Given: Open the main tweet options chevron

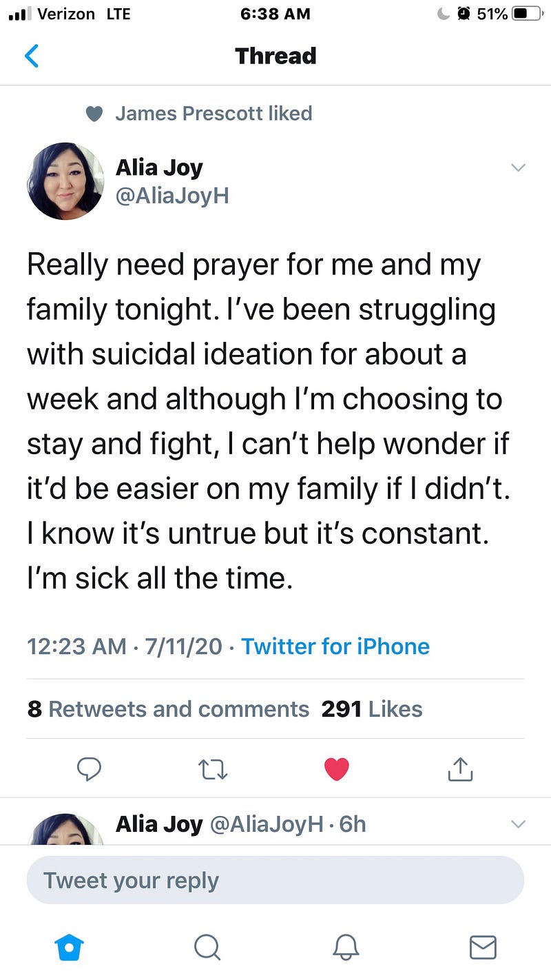Looking at the screenshot, I should [x=518, y=167].
